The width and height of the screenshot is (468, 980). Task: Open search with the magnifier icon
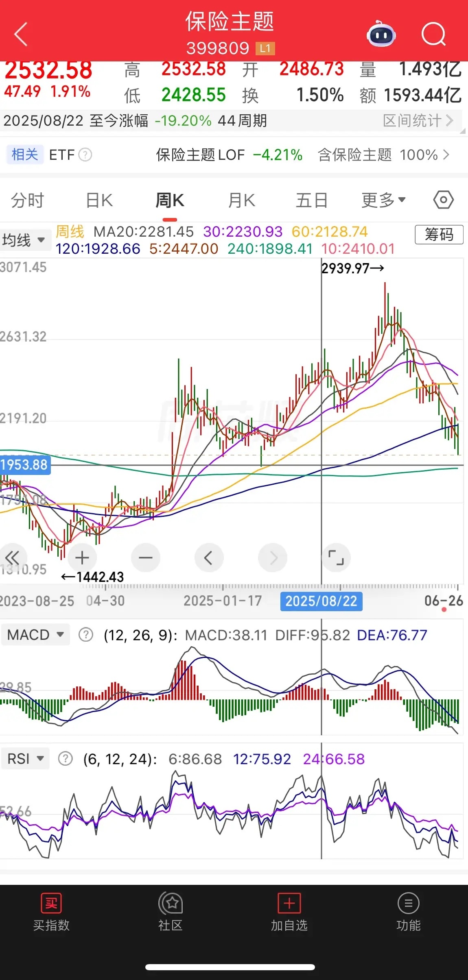[x=434, y=34]
